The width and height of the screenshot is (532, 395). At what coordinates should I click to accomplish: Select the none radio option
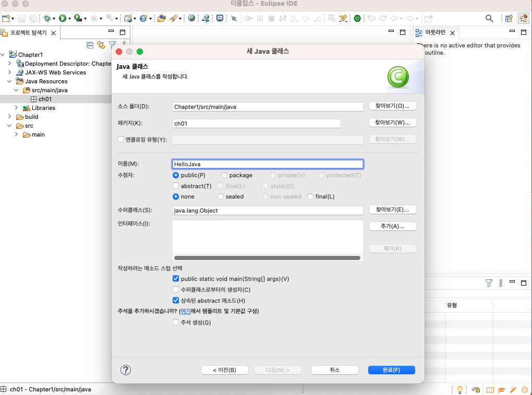tap(176, 196)
